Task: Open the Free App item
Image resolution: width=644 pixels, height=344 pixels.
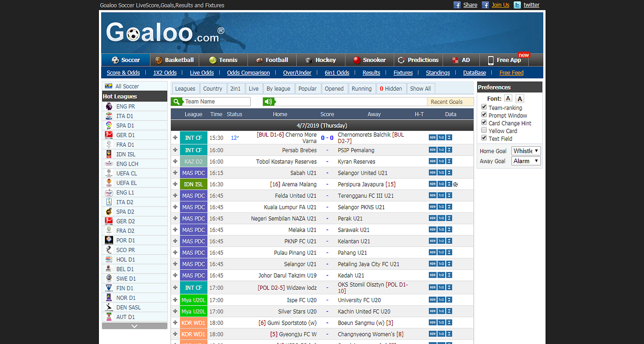Action: [505, 60]
